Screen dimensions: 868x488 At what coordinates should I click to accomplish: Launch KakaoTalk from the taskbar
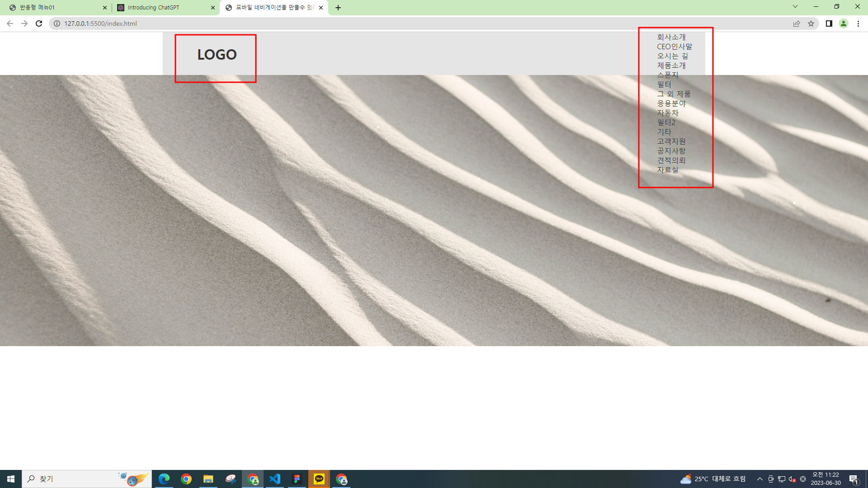[x=319, y=479]
